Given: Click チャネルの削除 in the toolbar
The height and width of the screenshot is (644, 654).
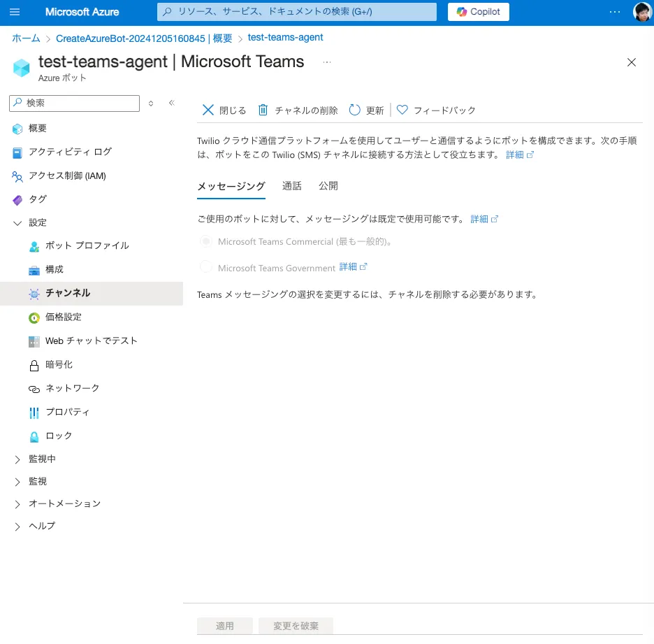Looking at the screenshot, I should click(298, 110).
